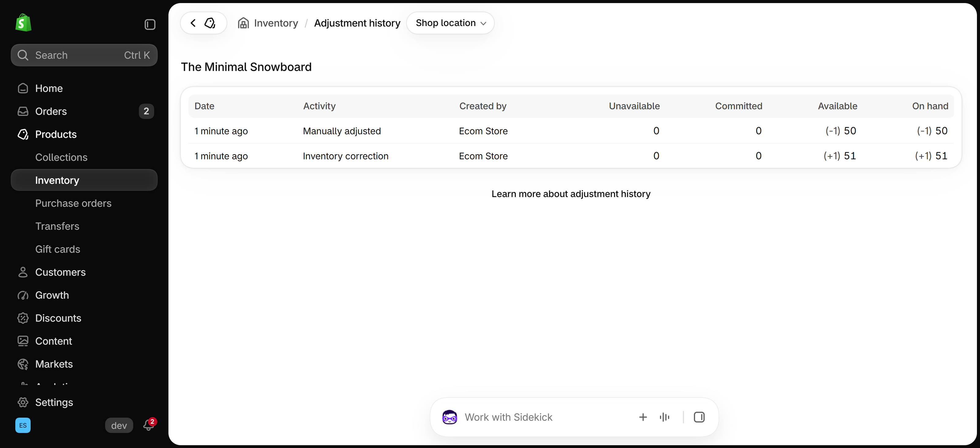The height and width of the screenshot is (448, 980).
Task: Click the Adjustment history breadcrumb text
Action: tap(357, 23)
